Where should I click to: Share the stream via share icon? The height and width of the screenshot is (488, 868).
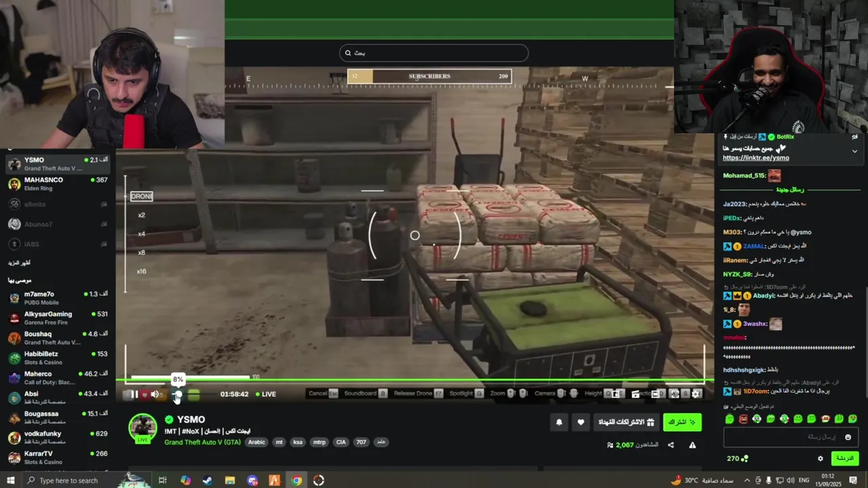pos(671,445)
